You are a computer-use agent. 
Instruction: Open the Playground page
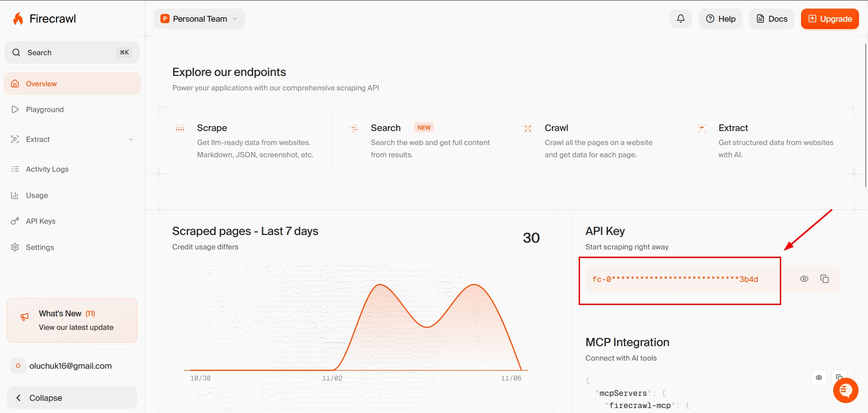72,109
